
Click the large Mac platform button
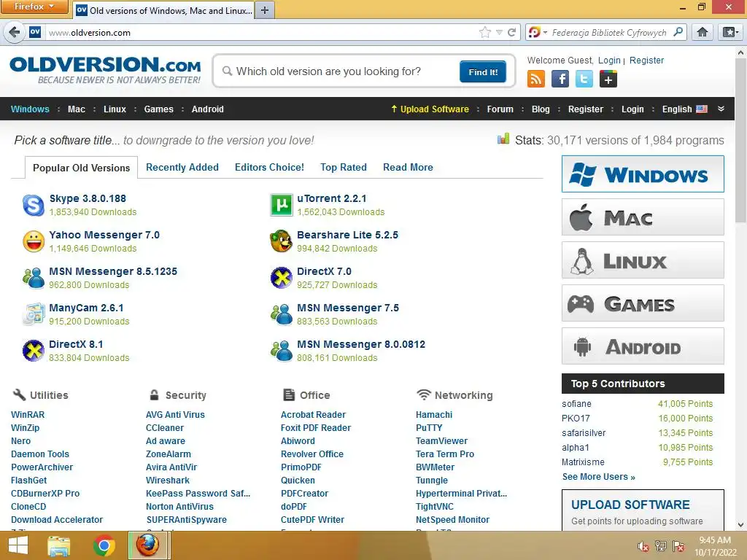(x=643, y=217)
